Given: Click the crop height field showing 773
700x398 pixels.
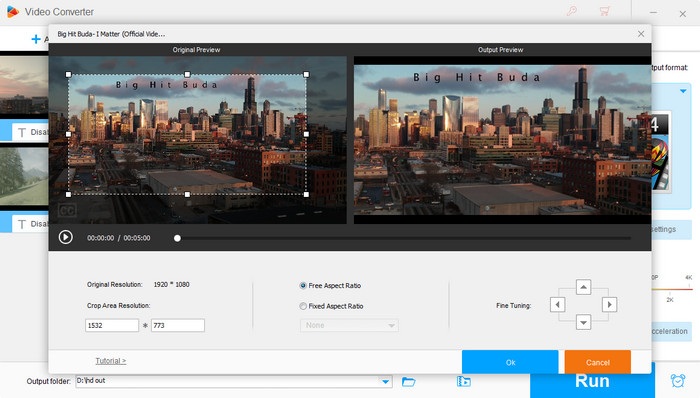Looking at the screenshot, I should (x=178, y=325).
